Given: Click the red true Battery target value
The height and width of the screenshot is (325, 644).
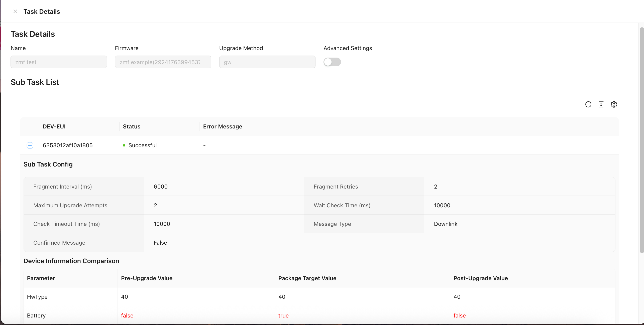Looking at the screenshot, I should point(283,315).
